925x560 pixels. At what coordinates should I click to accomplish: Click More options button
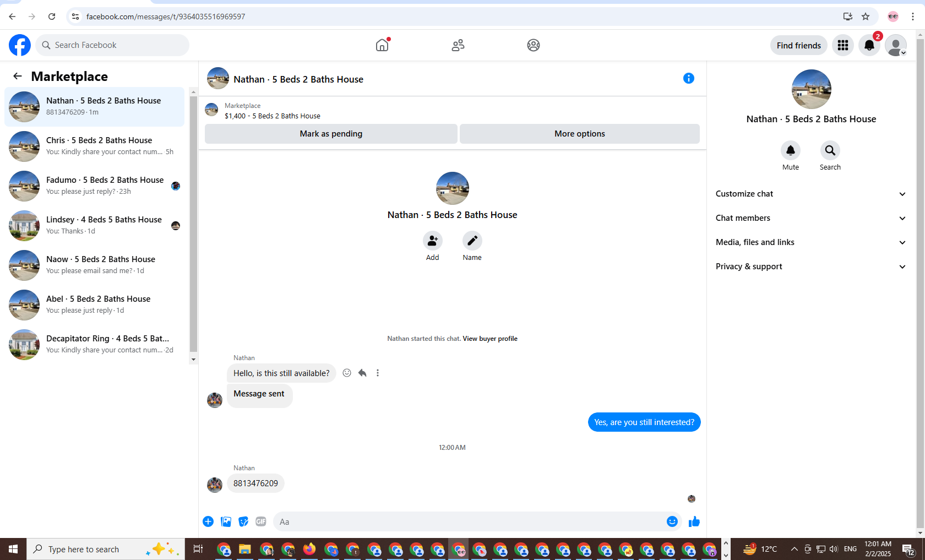tap(580, 134)
